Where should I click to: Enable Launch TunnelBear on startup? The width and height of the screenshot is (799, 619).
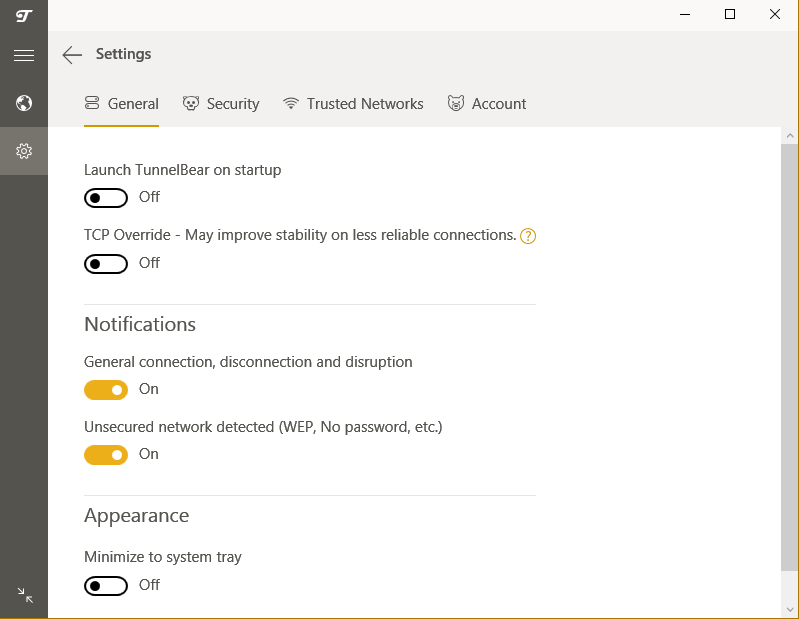[x=106, y=198]
